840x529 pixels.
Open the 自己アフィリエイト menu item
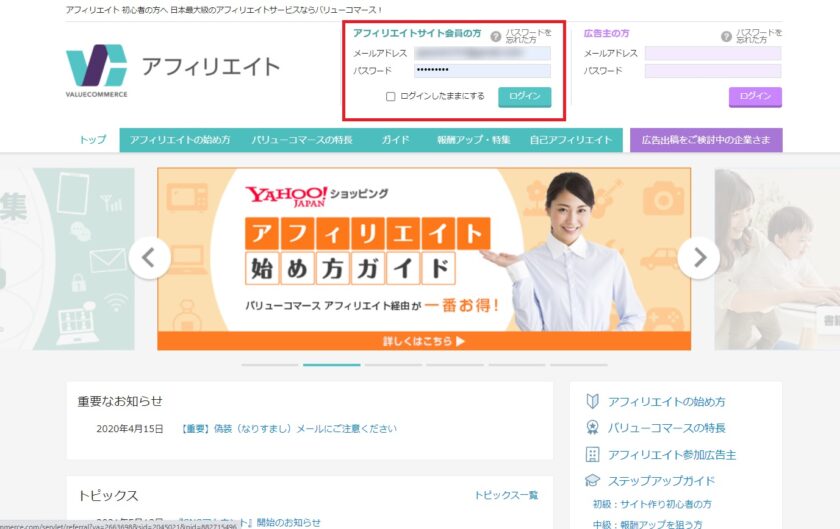[571, 140]
